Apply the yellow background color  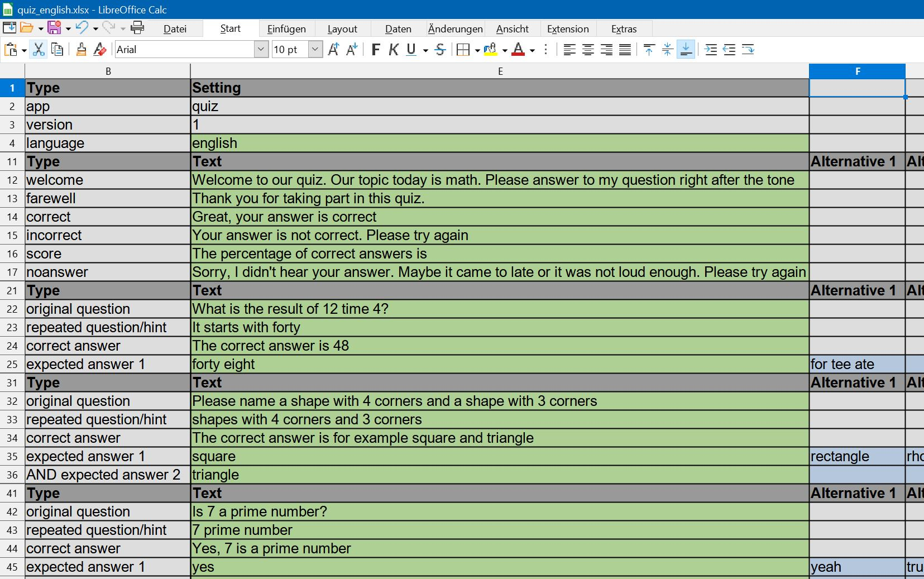[x=490, y=50]
